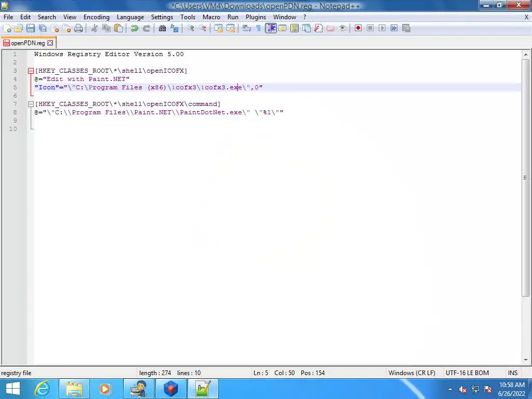
Task: Click the Copy toolbar icon
Action: pos(107,28)
